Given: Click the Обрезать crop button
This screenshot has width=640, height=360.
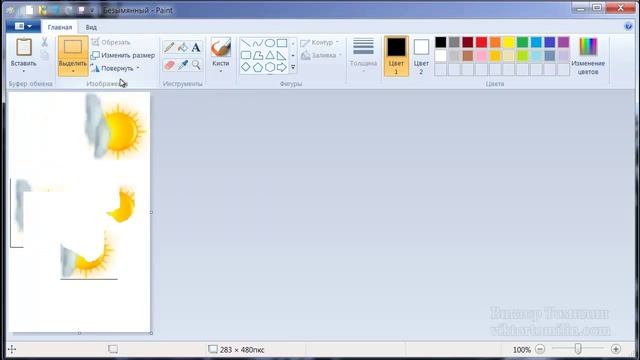Looking at the screenshot, I should coord(111,42).
